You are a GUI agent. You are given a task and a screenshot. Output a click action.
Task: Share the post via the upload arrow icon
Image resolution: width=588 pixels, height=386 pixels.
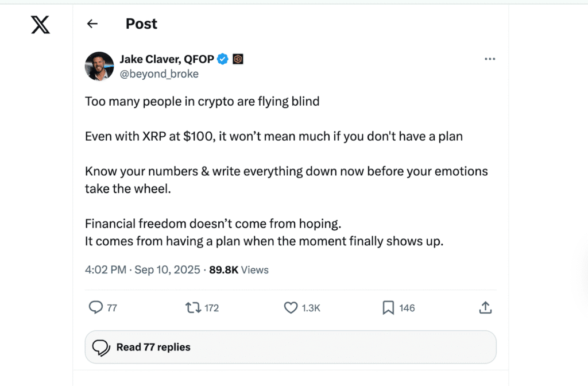[x=485, y=308]
